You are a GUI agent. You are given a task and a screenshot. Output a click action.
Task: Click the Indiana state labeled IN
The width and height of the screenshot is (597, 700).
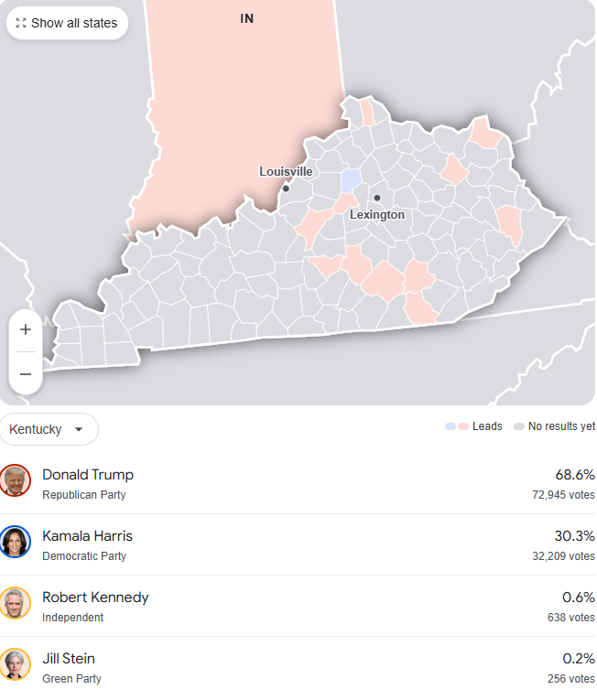tap(246, 18)
